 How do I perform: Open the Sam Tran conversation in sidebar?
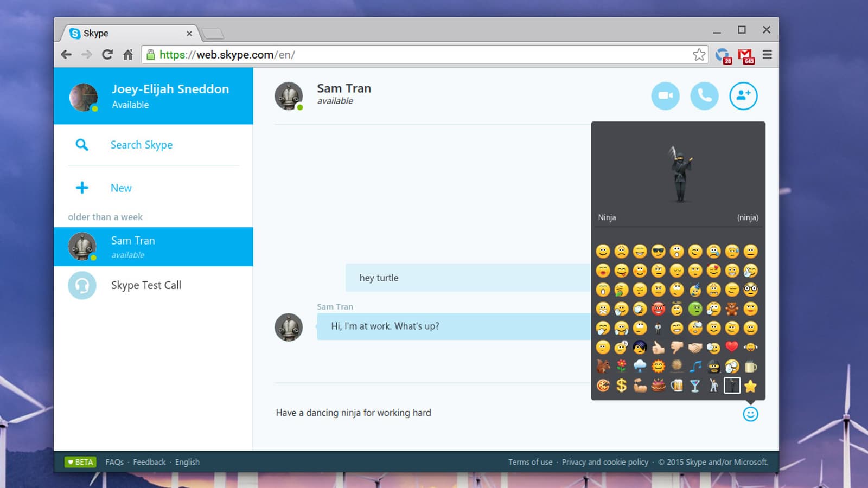pos(154,247)
